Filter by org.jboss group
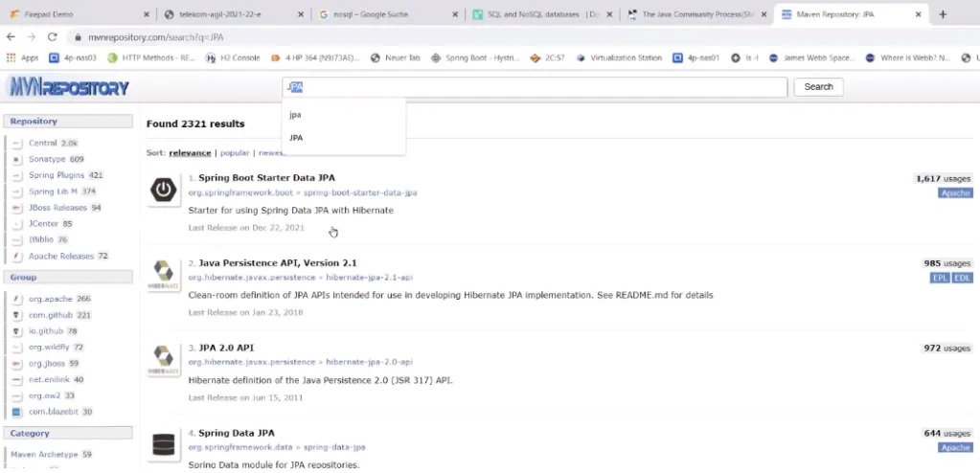 click(46, 364)
